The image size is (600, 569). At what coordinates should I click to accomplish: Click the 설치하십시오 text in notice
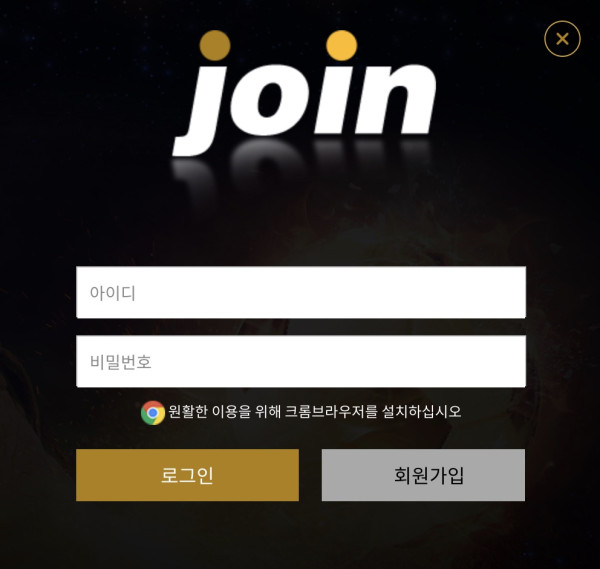[422, 412]
